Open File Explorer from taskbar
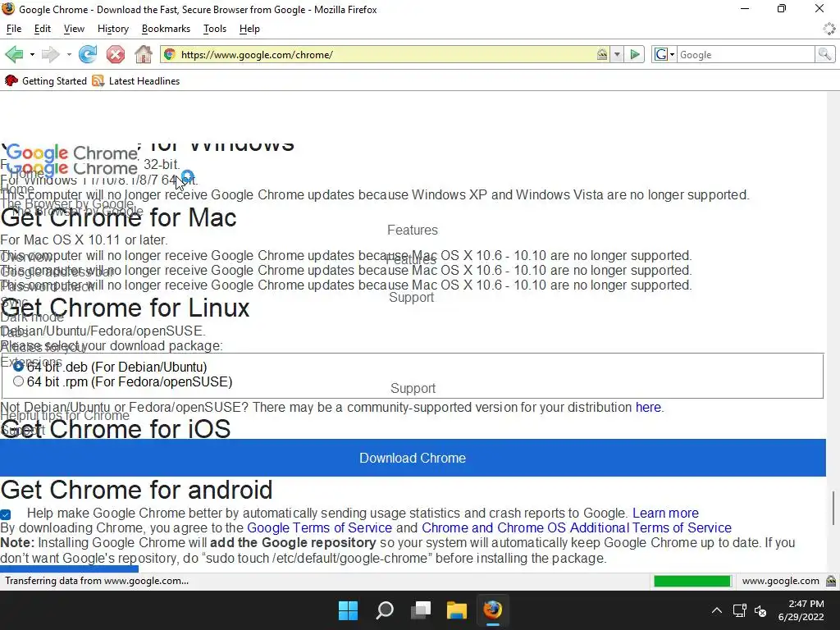Image resolution: width=840 pixels, height=630 pixels. tap(457, 610)
